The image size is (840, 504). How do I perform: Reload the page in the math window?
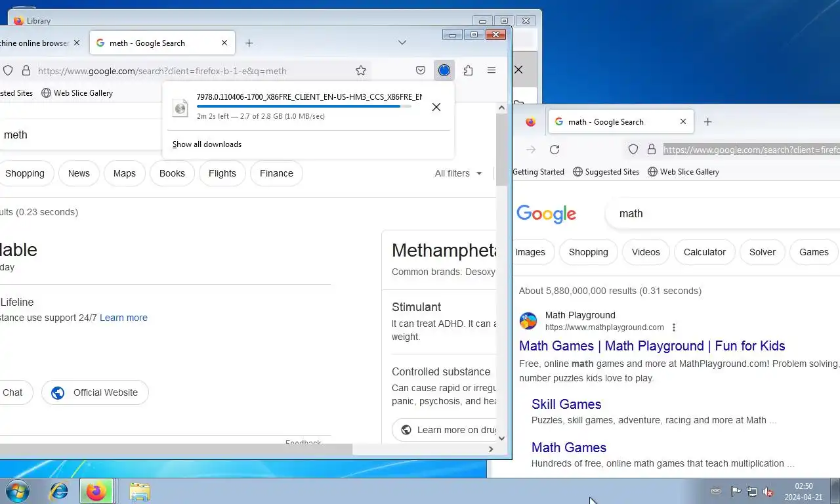point(555,150)
